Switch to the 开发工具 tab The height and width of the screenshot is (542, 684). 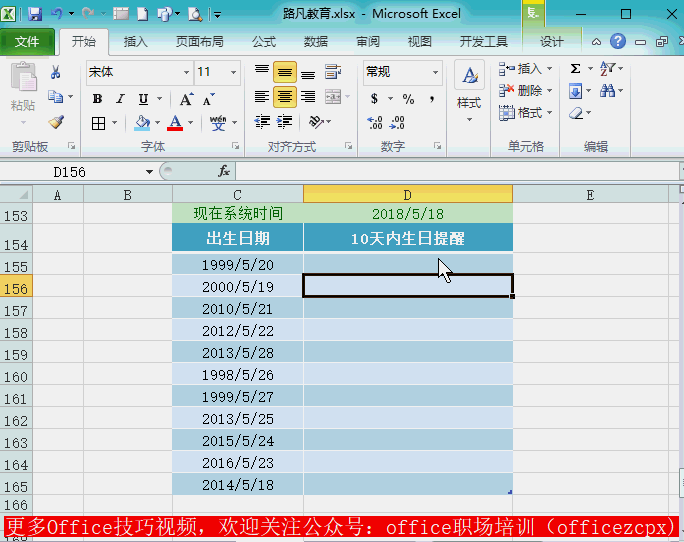483,42
